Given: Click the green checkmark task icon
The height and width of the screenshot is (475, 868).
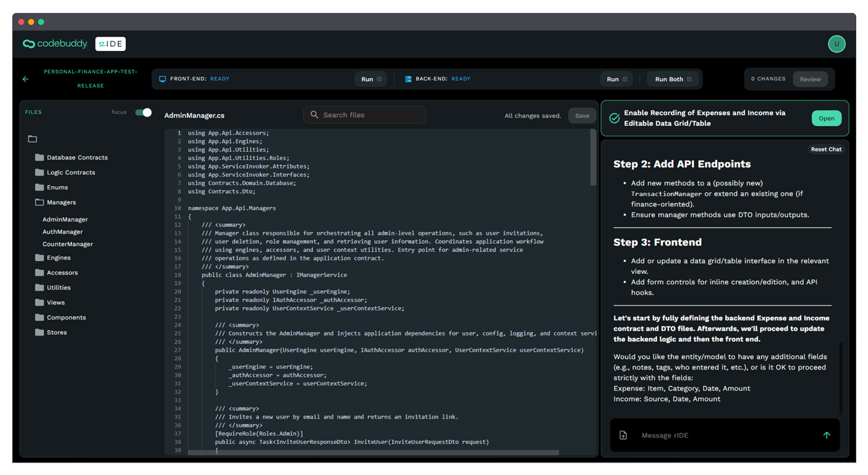Looking at the screenshot, I should pos(614,118).
